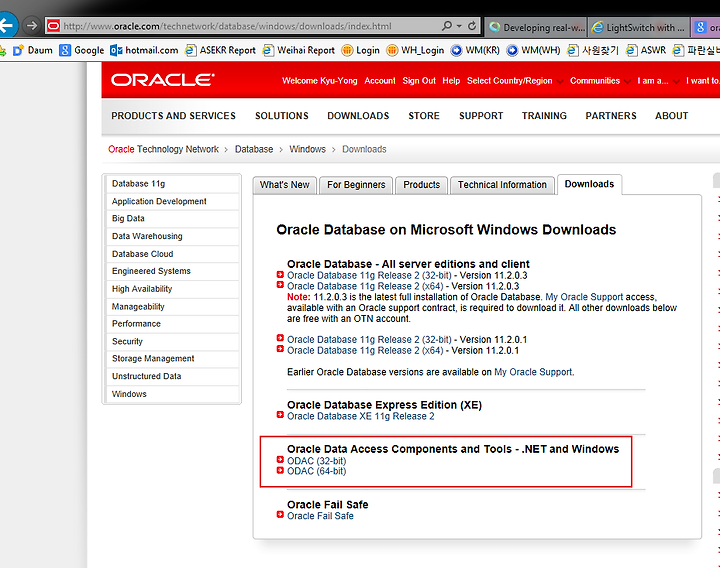Viewport: 720px width, 568px height.
Task: Switch to 'Developing real-w...' browser tab
Action: (536, 27)
